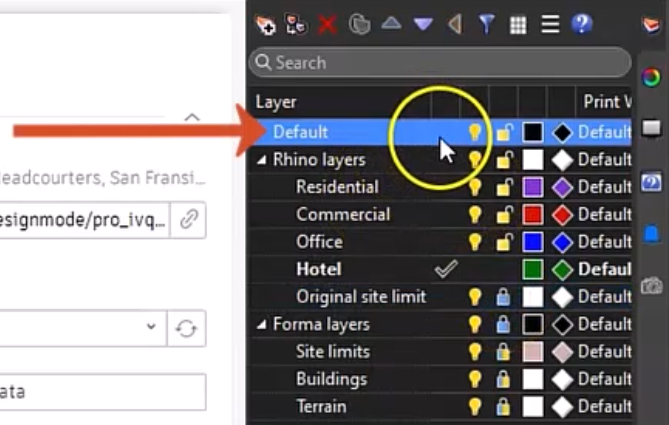The height and width of the screenshot is (425, 669).
Task: Sort by the Layer column header
Action: click(276, 102)
